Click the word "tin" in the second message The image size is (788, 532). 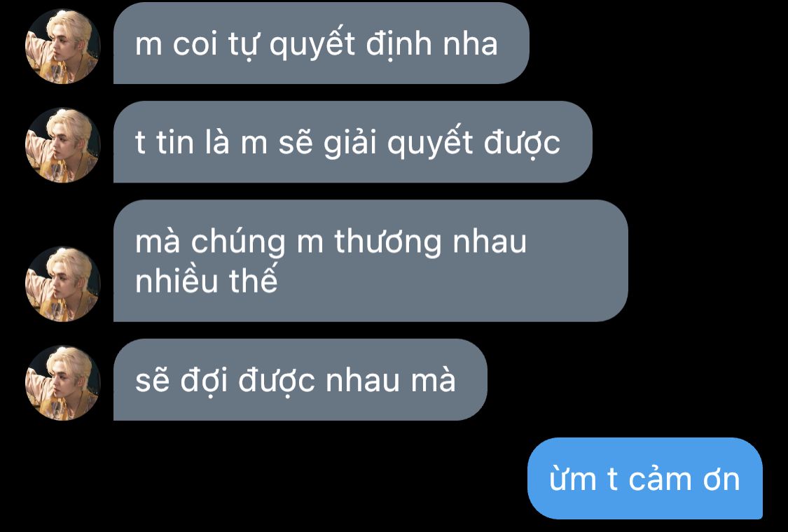tap(174, 142)
